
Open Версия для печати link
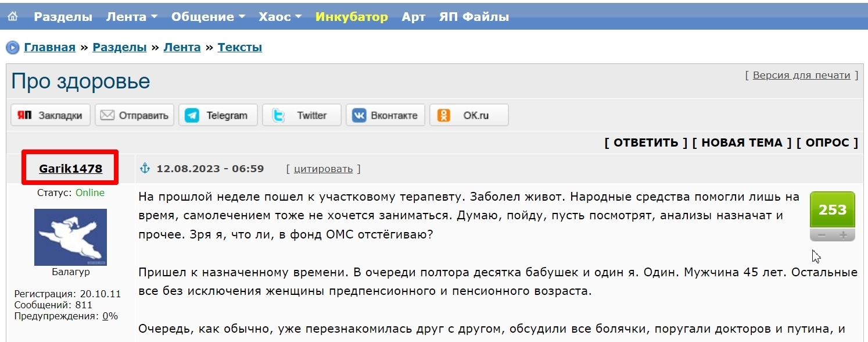pyautogui.click(x=802, y=75)
